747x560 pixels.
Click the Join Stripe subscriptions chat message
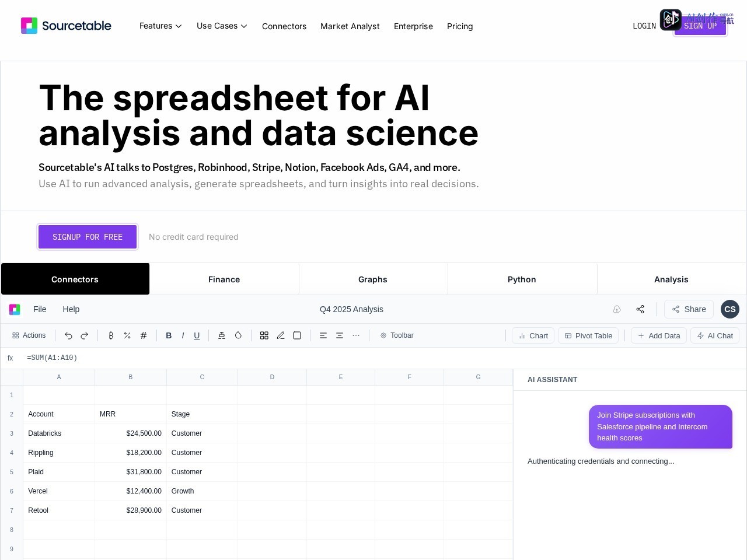[x=661, y=426]
